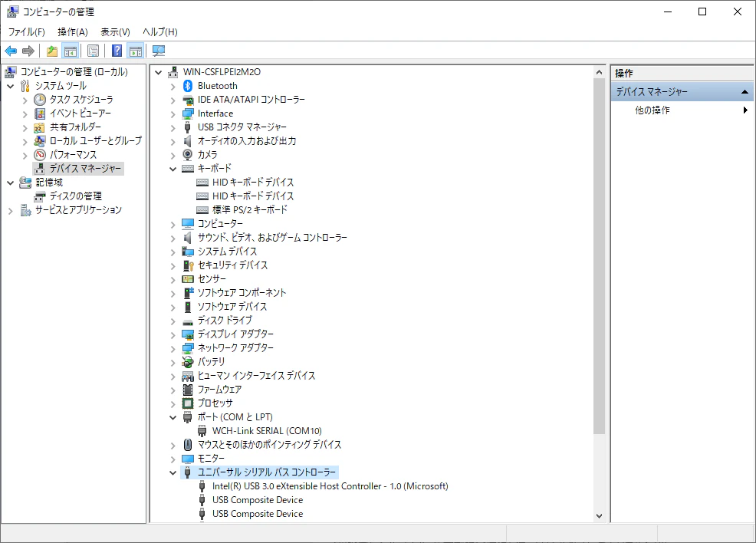Collapse the ポート (COM と LPT) category

coord(173,418)
